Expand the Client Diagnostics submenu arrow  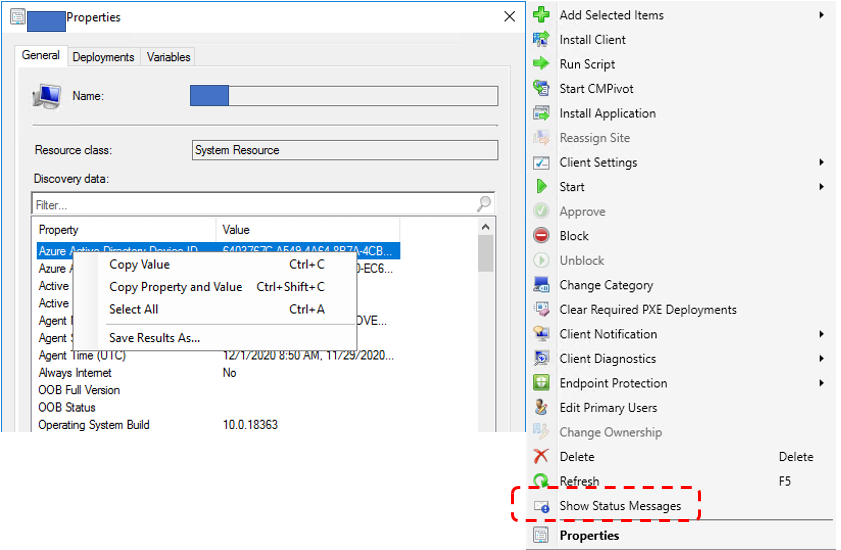tap(821, 358)
